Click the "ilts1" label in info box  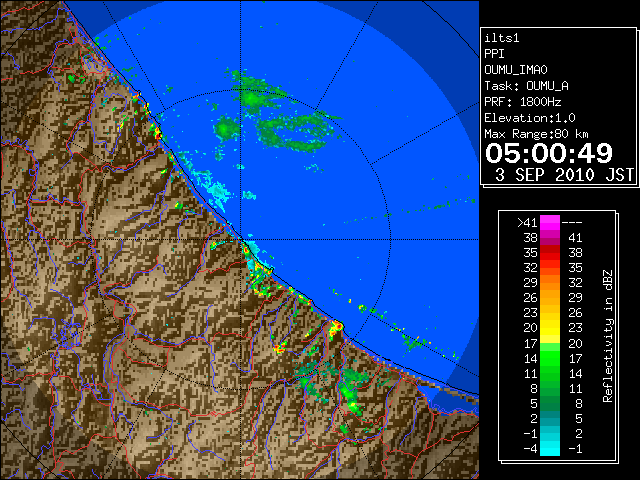(502, 38)
